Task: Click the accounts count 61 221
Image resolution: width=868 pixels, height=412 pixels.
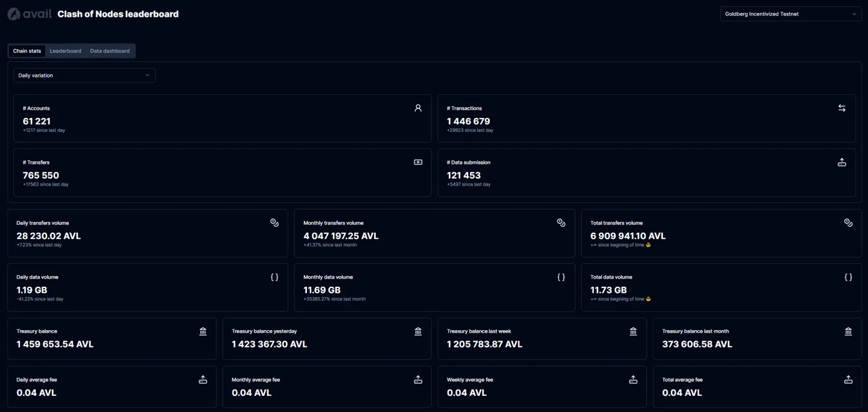Action: click(x=37, y=121)
